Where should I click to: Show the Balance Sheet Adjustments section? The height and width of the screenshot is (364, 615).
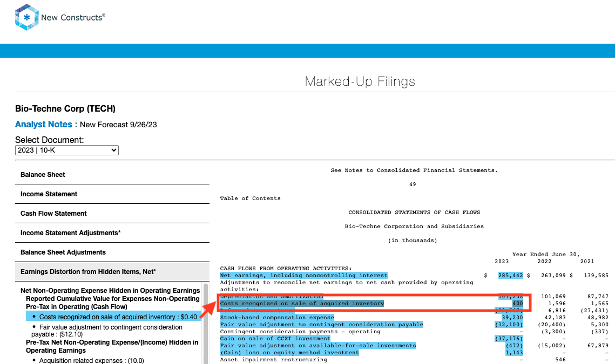pos(112,252)
